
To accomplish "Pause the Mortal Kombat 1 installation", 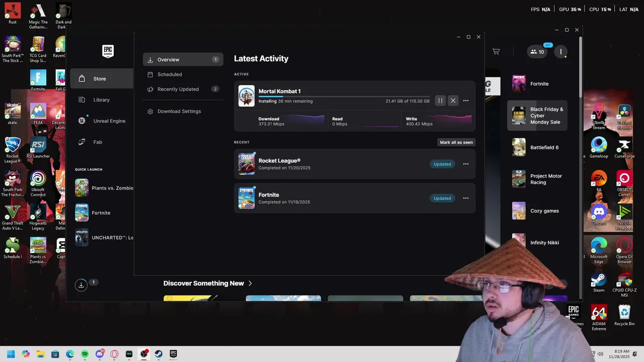I will [x=440, y=101].
